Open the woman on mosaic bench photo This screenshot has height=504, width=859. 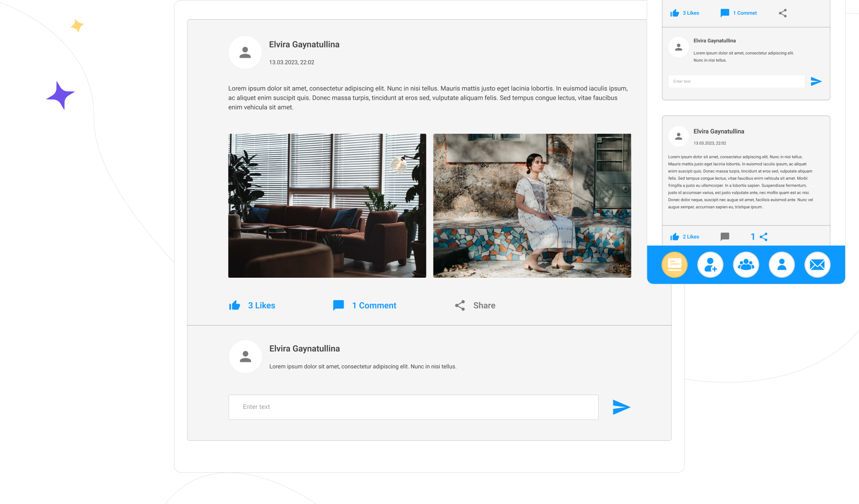pyautogui.click(x=532, y=206)
